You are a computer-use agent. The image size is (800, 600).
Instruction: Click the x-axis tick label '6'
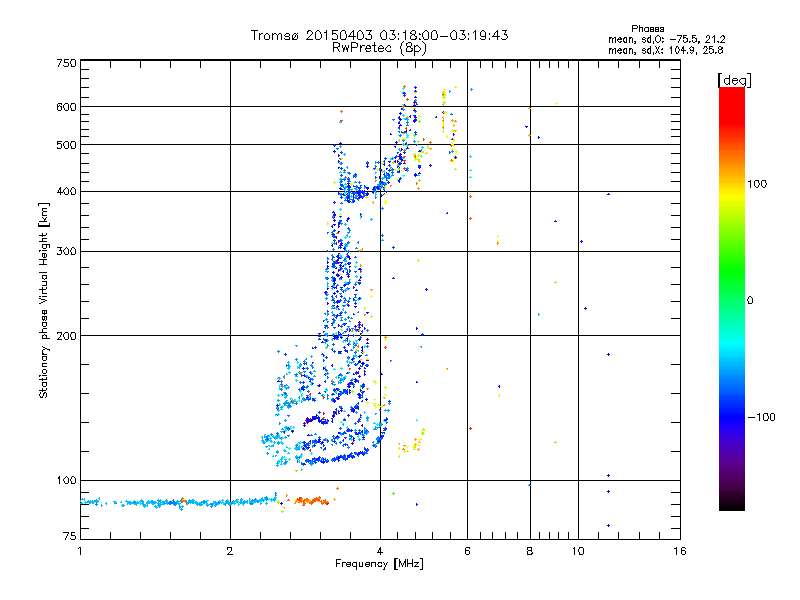point(467,551)
